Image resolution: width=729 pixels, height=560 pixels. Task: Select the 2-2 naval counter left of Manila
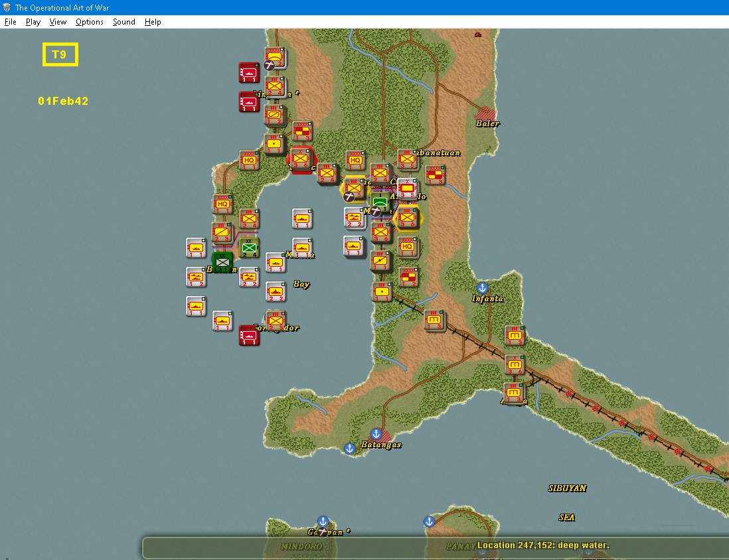pyautogui.click(x=355, y=218)
